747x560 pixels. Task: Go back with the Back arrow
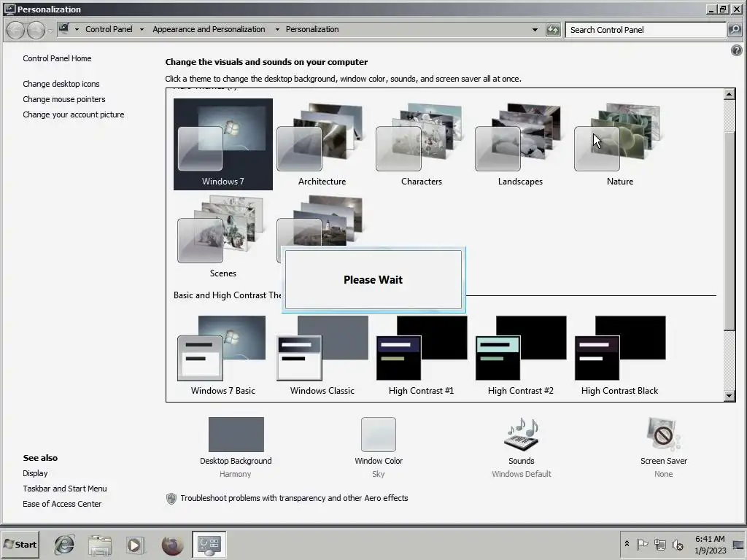tap(16, 30)
